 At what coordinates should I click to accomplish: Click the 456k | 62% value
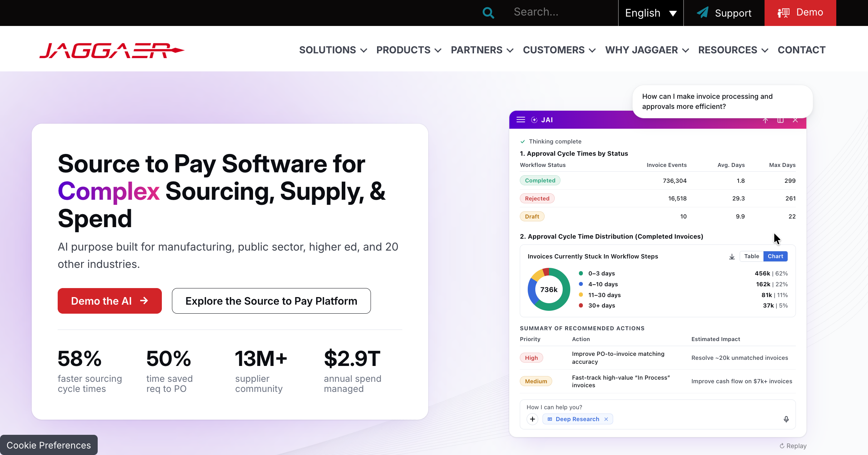click(771, 273)
